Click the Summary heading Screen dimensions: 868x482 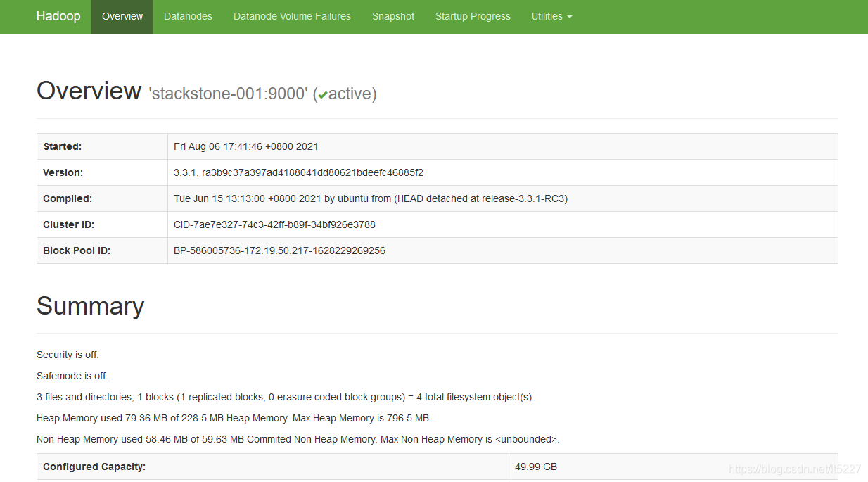[x=90, y=306]
